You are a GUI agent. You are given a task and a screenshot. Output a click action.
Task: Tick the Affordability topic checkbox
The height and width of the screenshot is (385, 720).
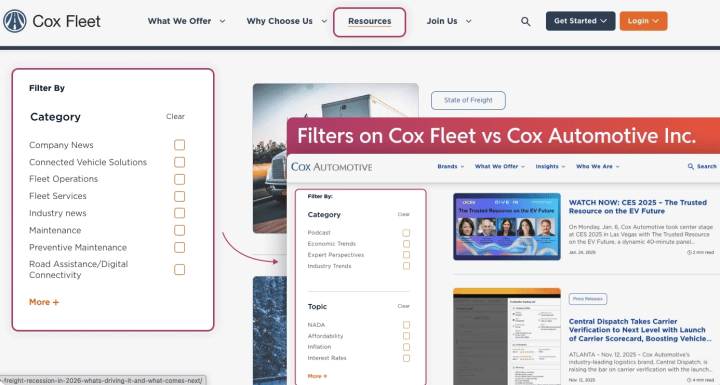click(406, 336)
